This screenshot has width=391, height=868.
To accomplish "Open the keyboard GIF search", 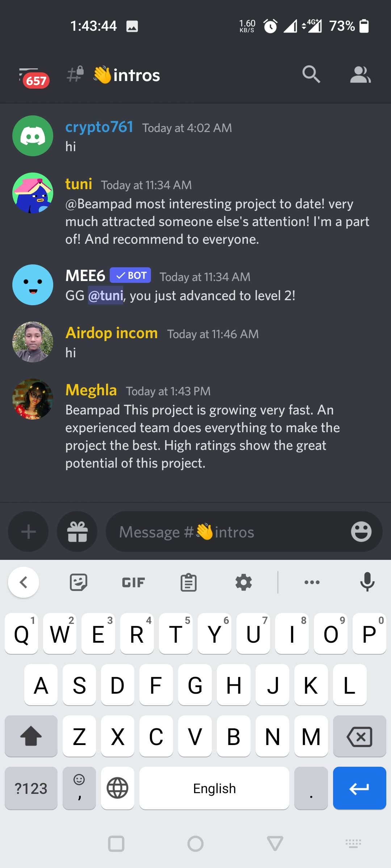I will 133,582.
